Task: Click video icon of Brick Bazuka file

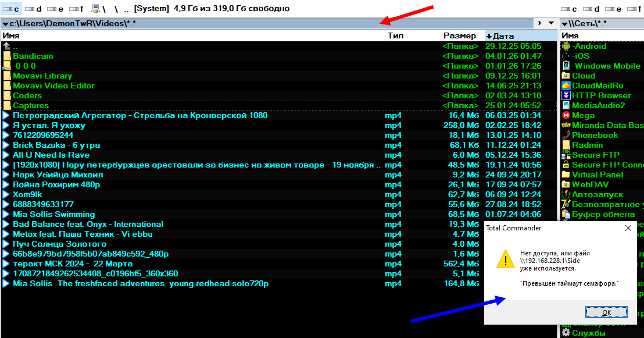Action: coord(6,145)
